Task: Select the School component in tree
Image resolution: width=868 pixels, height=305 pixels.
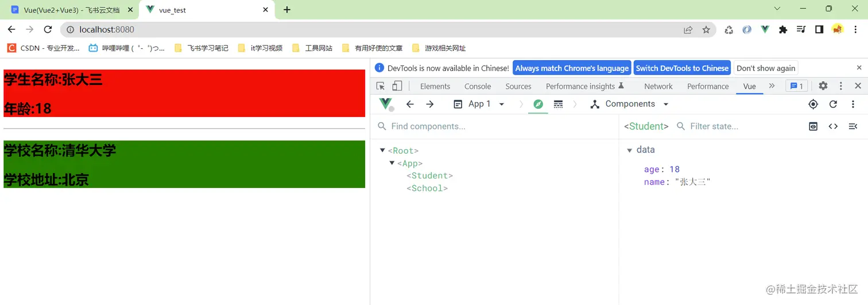Action: (x=427, y=188)
